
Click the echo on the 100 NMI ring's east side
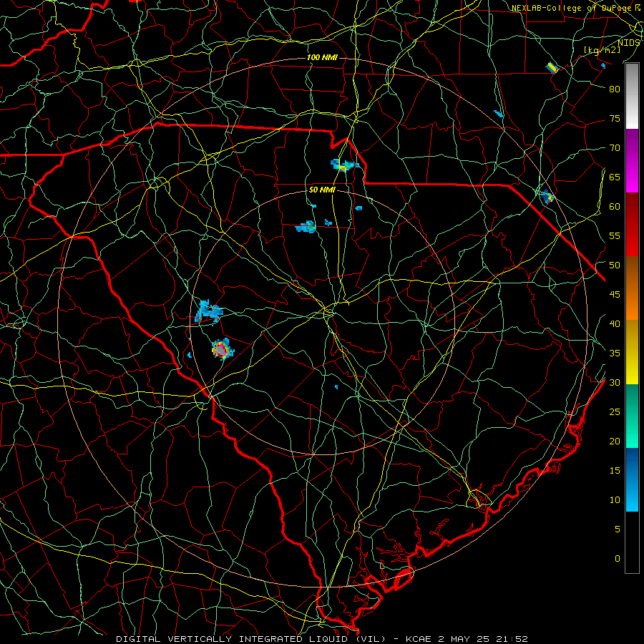[x=547, y=197]
